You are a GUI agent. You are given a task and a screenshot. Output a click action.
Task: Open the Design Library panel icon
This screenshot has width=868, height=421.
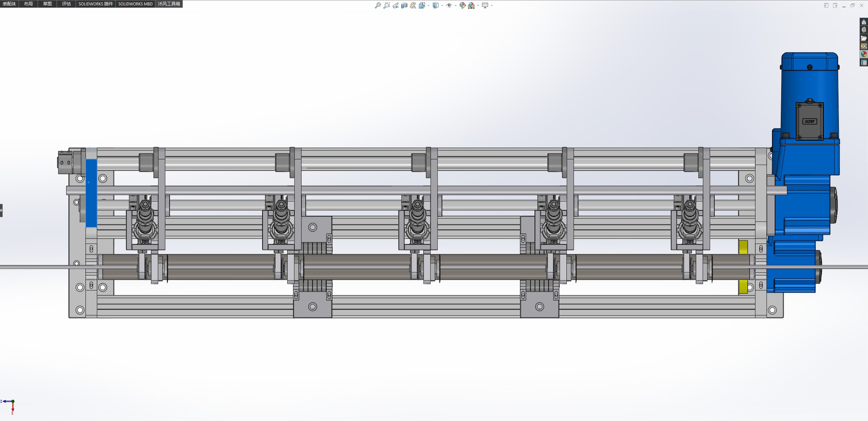tap(864, 30)
